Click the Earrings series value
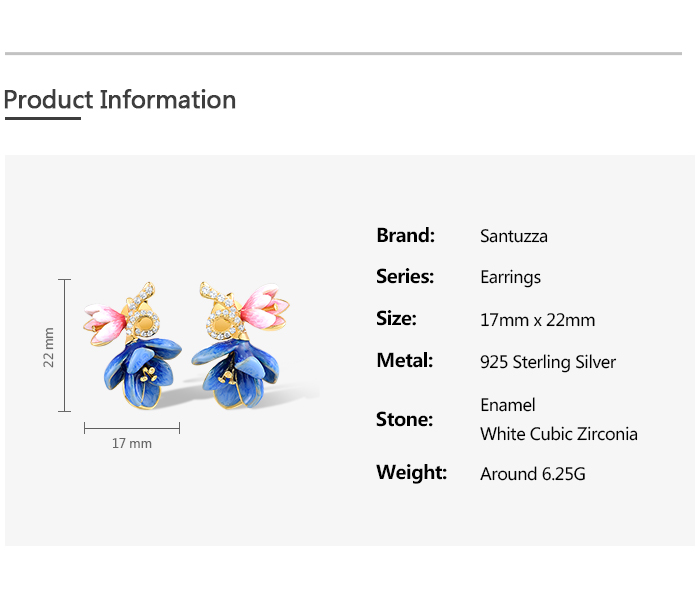700x596 pixels. pyautogui.click(x=510, y=278)
